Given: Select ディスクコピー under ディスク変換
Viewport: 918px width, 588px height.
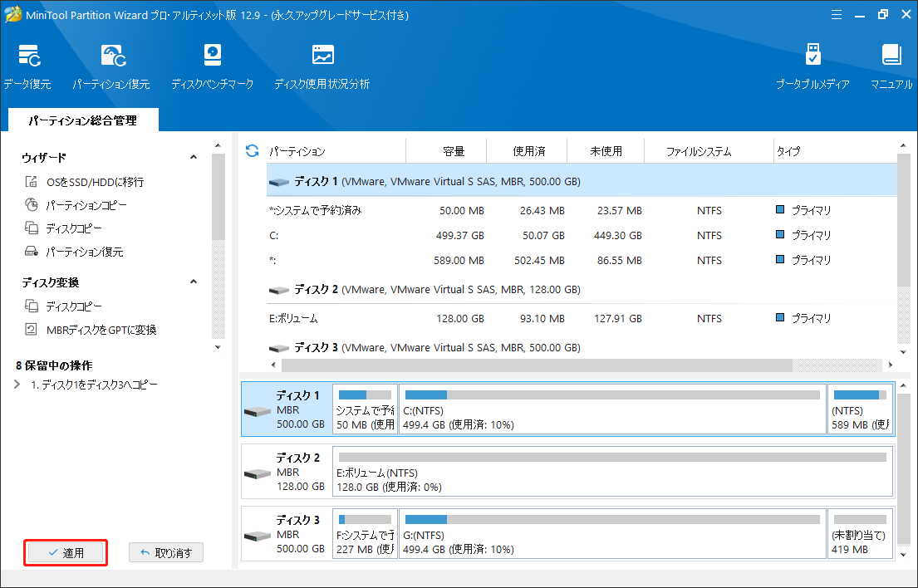Looking at the screenshot, I should tap(63, 306).
